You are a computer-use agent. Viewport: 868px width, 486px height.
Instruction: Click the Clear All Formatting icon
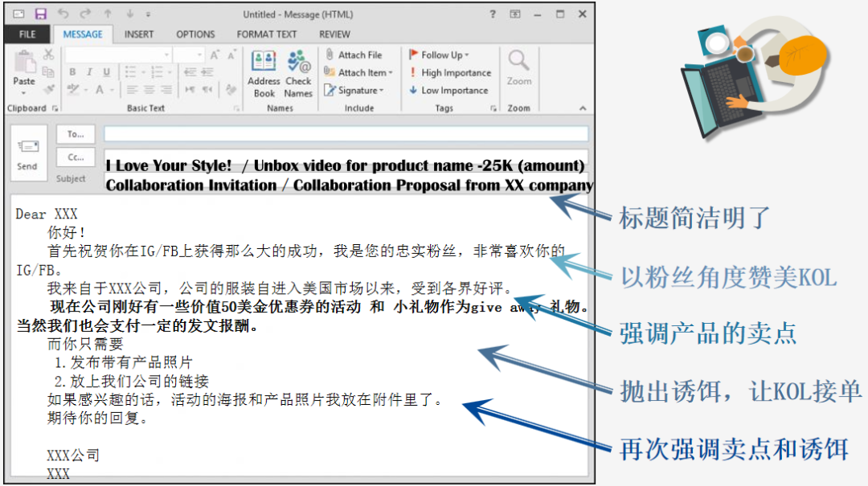231,89
